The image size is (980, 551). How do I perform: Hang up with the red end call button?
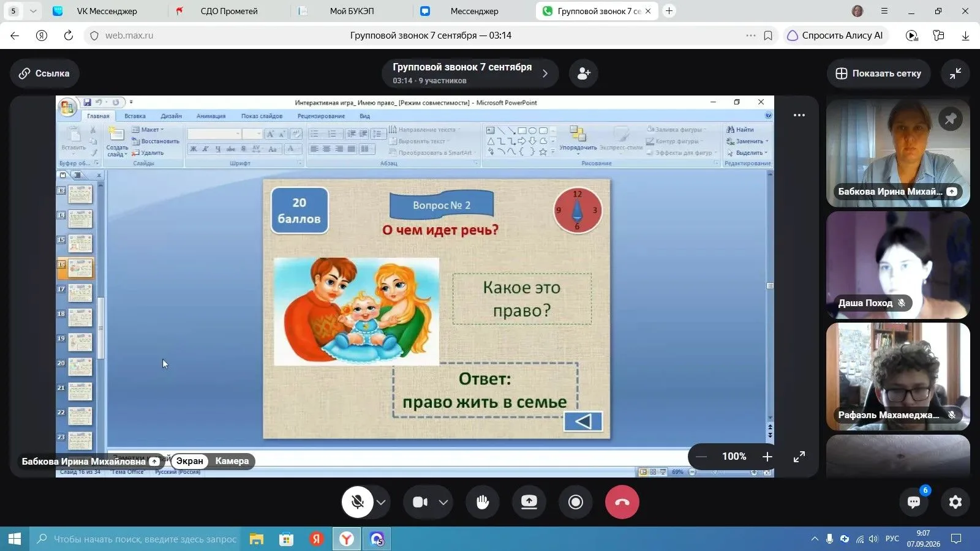622,502
